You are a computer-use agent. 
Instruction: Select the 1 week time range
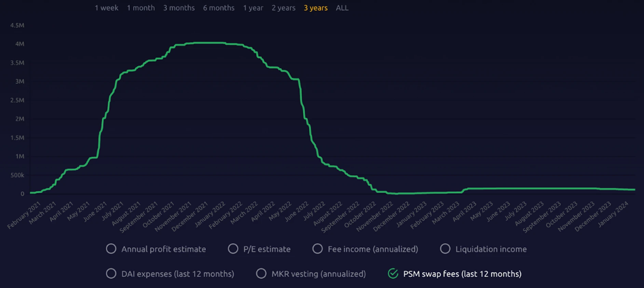(x=106, y=8)
